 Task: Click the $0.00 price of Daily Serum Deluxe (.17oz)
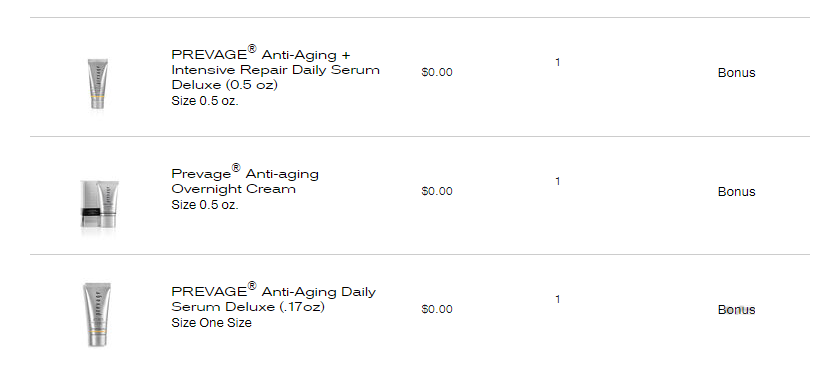pos(437,309)
